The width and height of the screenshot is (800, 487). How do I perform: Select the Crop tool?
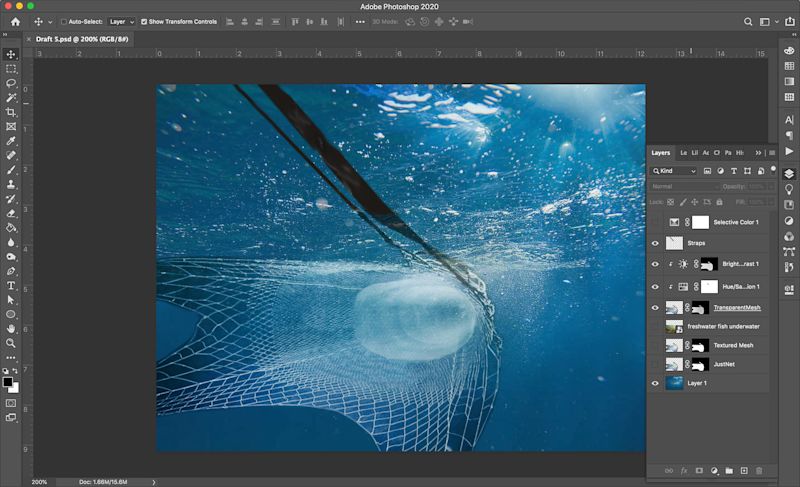click(x=11, y=112)
